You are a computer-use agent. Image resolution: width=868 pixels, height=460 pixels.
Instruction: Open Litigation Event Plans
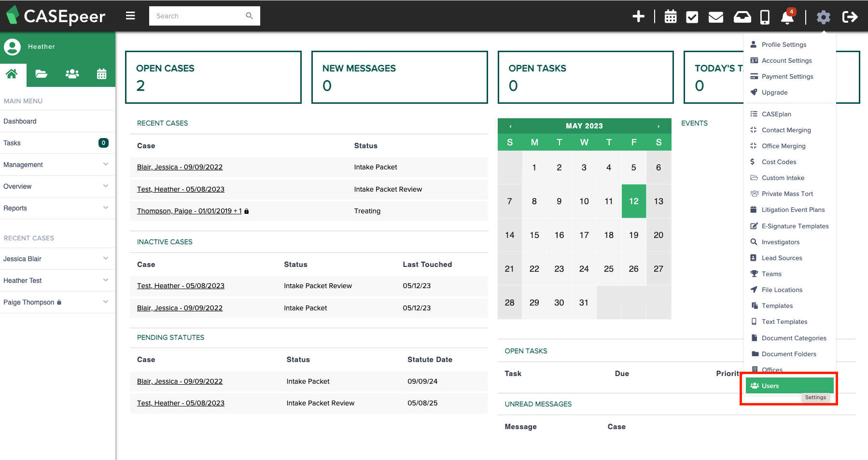pyautogui.click(x=790, y=209)
